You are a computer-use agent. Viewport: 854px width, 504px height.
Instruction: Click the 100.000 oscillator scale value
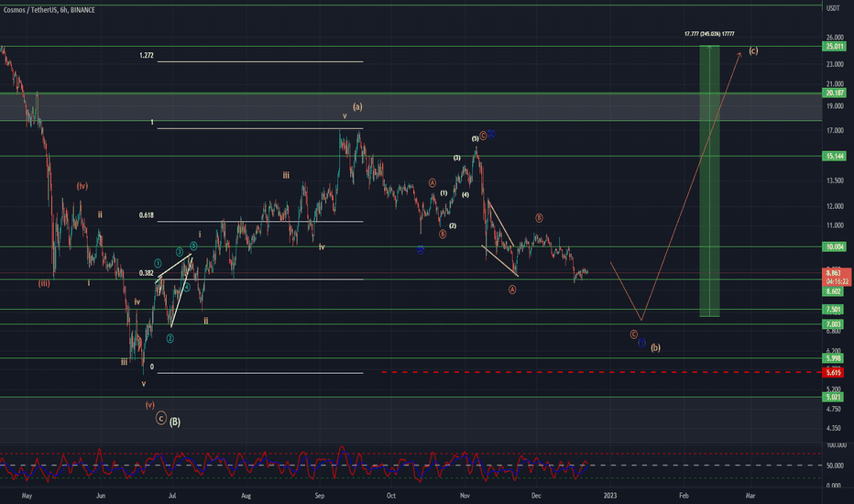pos(834,445)
